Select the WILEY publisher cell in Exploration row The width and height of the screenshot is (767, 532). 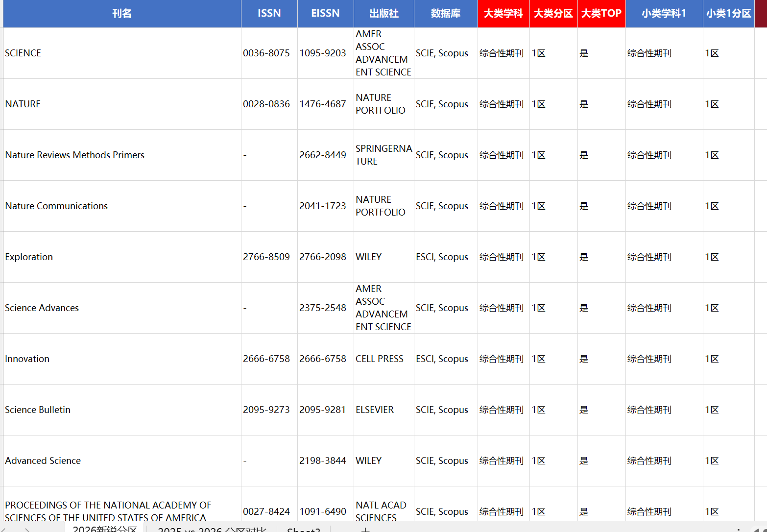click(384, 257)
